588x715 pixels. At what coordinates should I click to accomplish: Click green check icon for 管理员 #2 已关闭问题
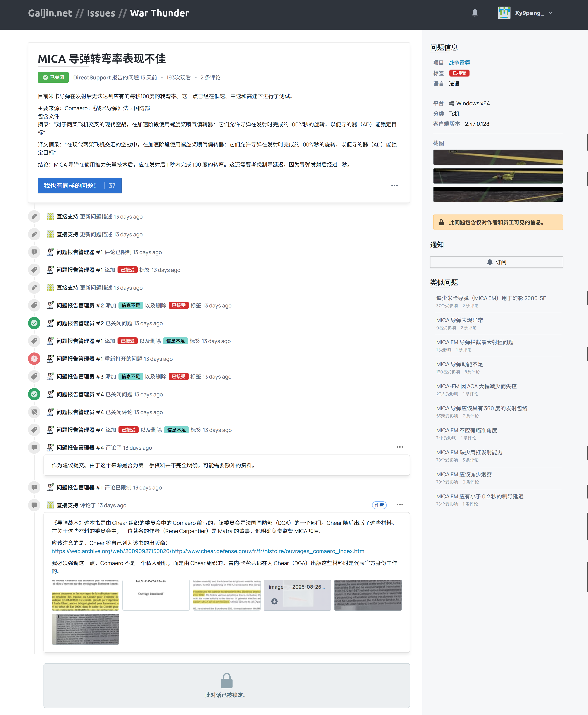click(34, 323)
